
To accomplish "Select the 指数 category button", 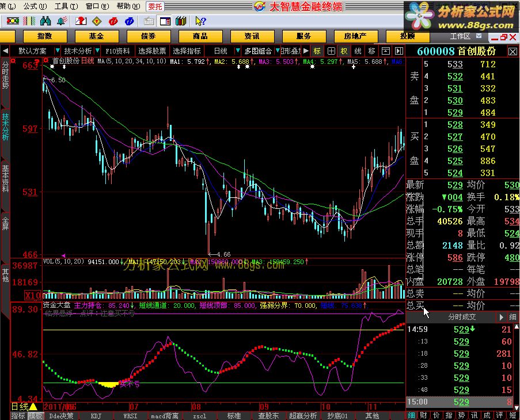I will click(x=45, y=36).
